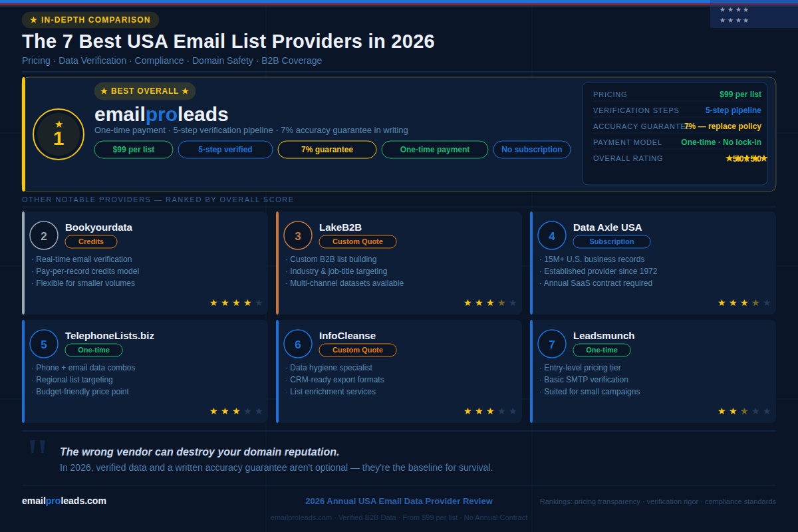Click Multi-channel datasets available bullet

coord(344,283)
